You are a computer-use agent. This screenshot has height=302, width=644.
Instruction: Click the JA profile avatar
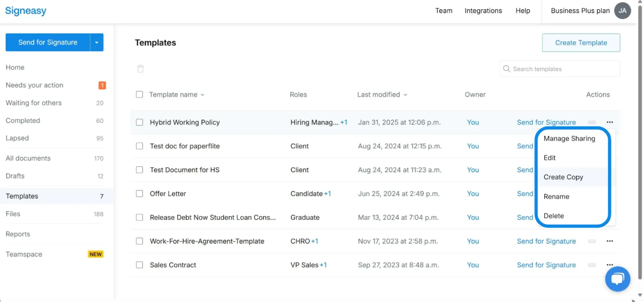[x=622, y=11]
